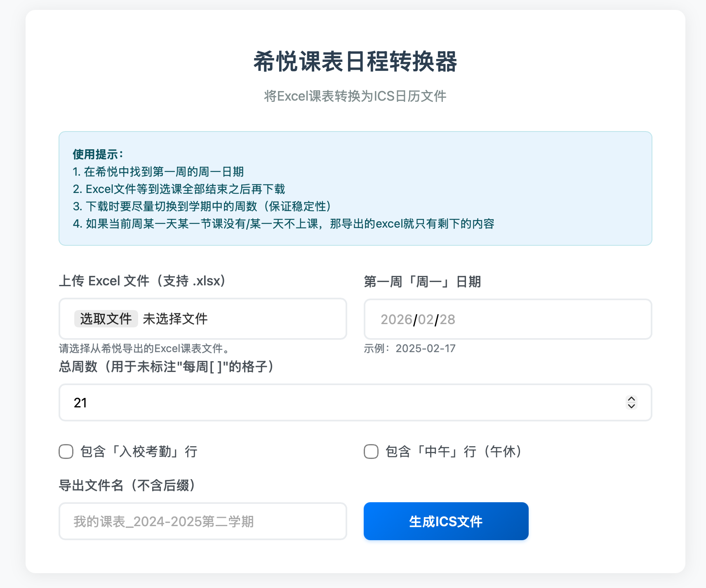The height and width of the screenshot is (588, 706).
Task: Select the year 2026 in date field
Action: coord(396,320)
